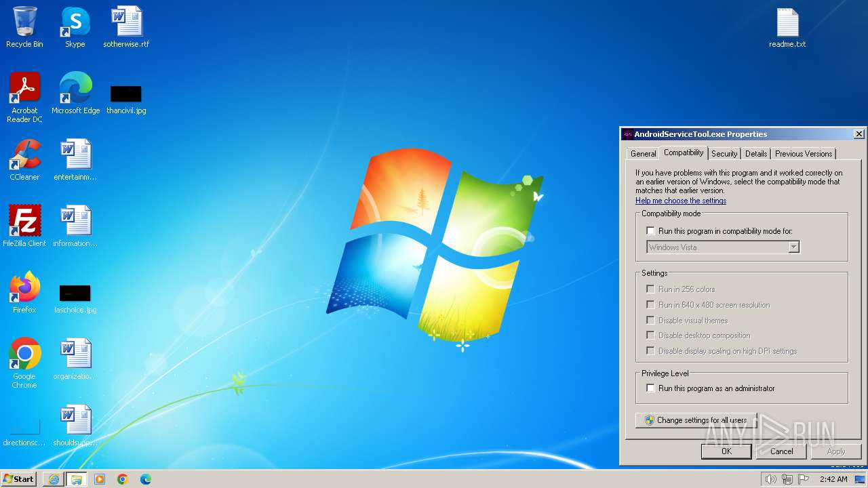Switch to the Compatibility tab
Image resolution: width=868 pixels, height=488 pixels.
pos(684,153)
